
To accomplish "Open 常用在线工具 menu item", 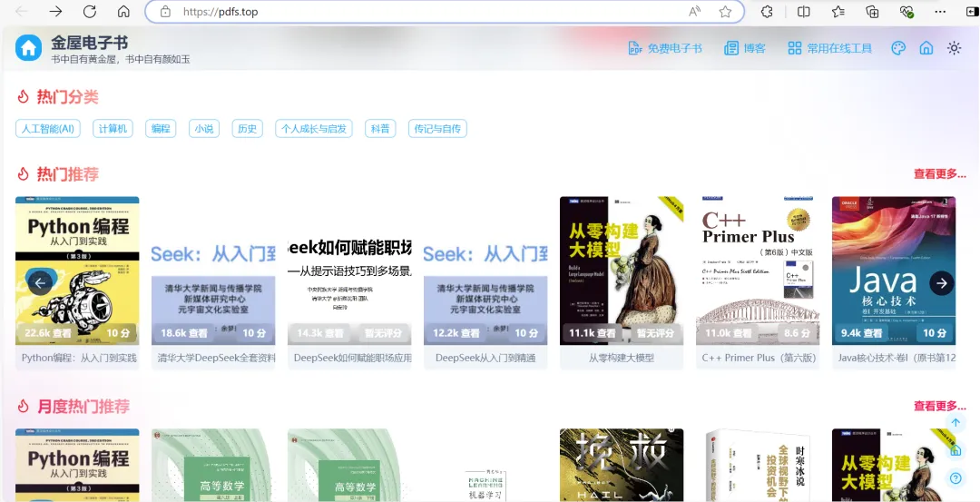I will [x=829, y=48].
